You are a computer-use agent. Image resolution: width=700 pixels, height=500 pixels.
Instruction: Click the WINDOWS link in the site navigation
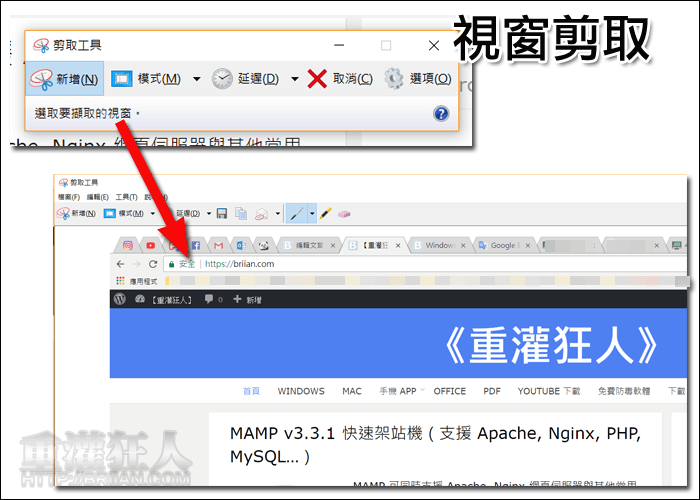[301, 391]
